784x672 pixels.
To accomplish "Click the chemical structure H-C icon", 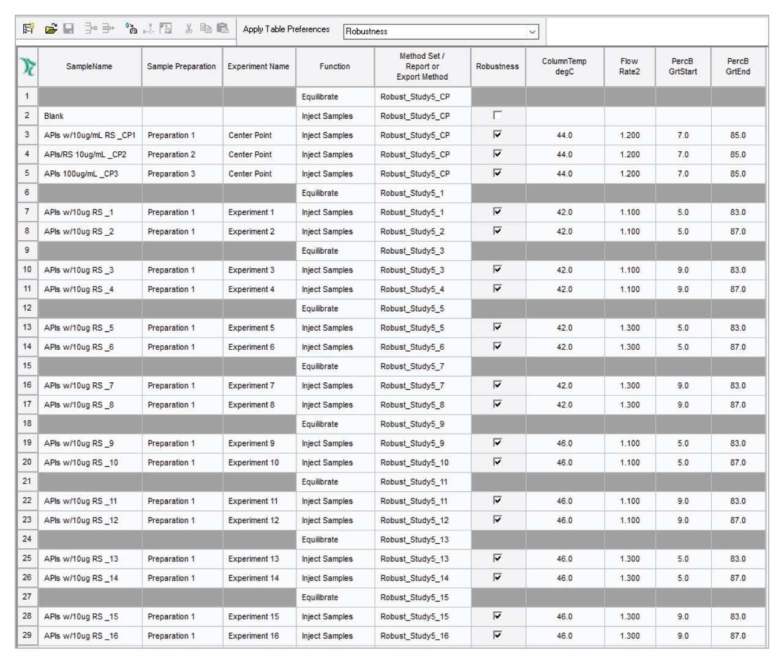I will (148, 29).
